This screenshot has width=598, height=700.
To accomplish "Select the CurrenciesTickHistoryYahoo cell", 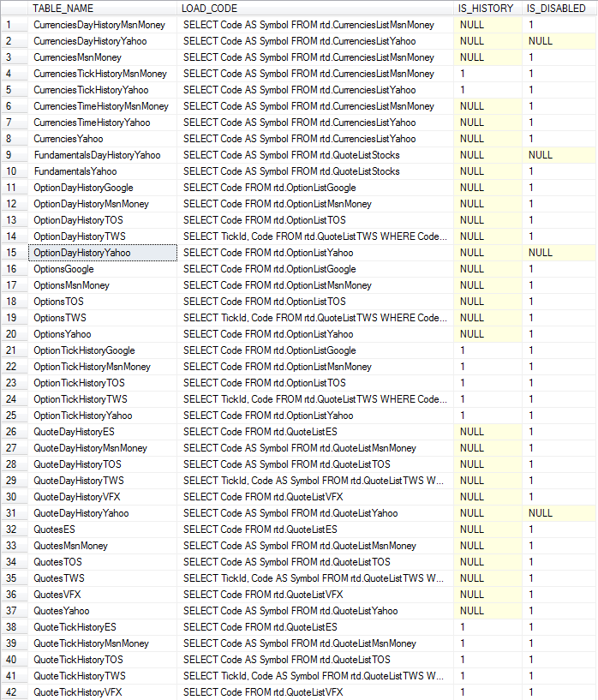I will point(103,90).
